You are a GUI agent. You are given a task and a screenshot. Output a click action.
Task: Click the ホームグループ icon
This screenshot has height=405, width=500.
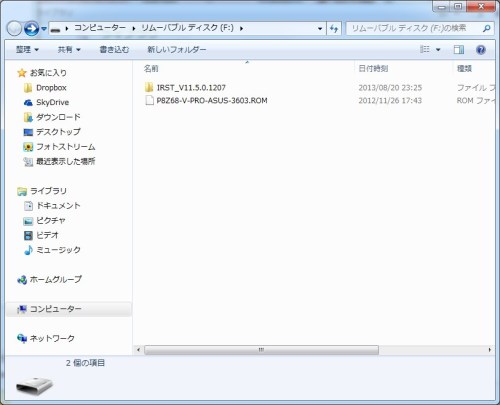22,280
